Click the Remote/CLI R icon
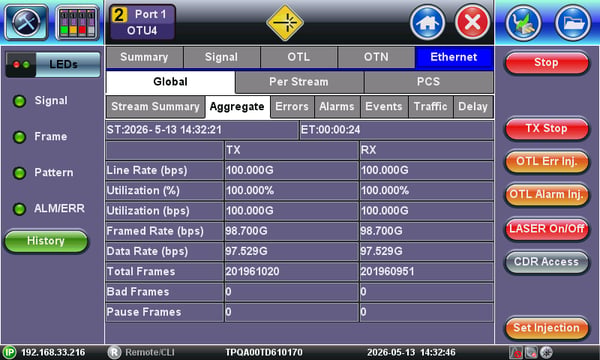Screen dimensions: 600x360 pyautogui.click(x=114, y=352)
